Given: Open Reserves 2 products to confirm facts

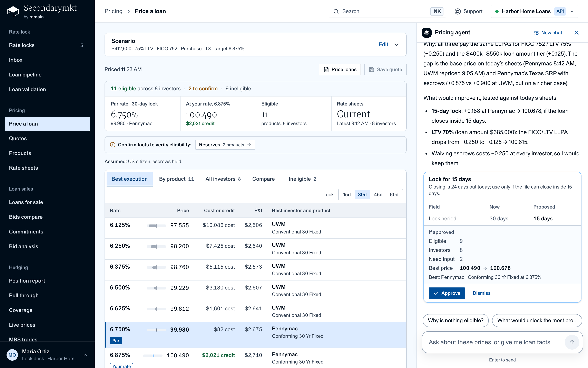Looking at the screenshot, I should coord(225,145).
